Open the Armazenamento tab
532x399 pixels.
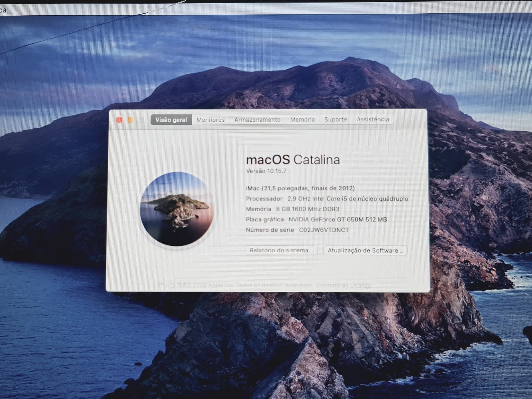tap(257, 120)
